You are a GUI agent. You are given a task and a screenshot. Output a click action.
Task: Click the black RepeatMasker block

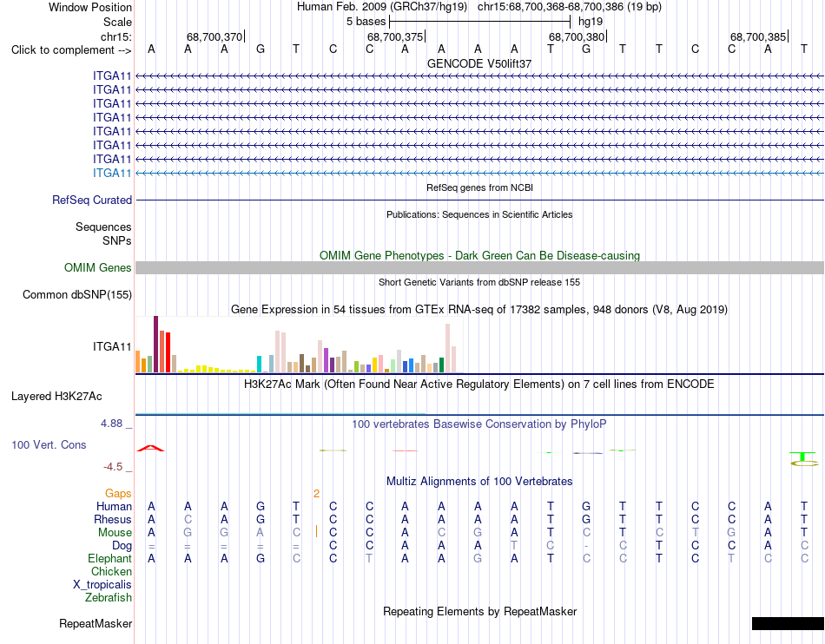788,623
